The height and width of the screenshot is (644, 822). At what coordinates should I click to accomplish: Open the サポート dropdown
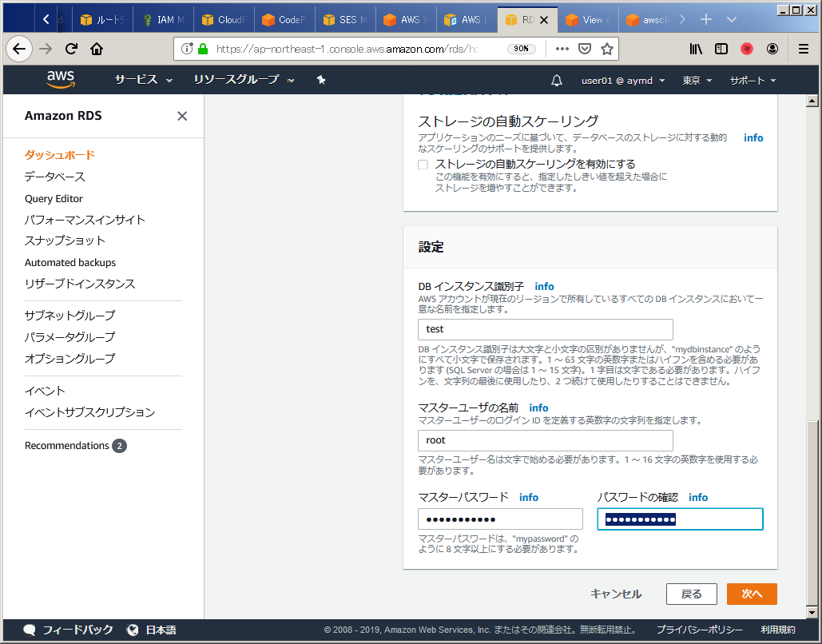(x=753, y=80)
